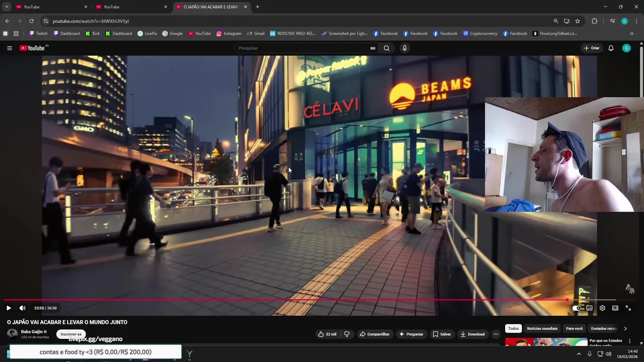Open Chrome media controls icon
Image resolution: width=644 pixels, height=362 pixels.
point(612,21)
